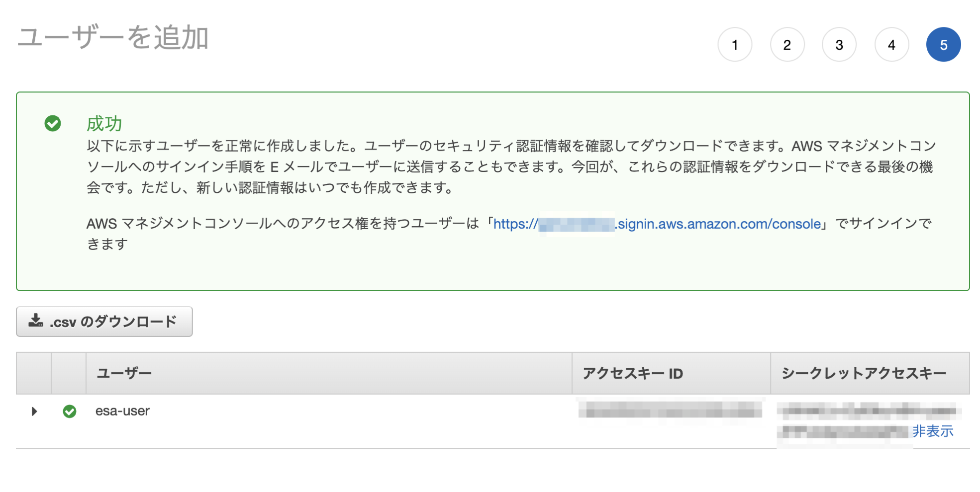The width and height of the screenshot is (980, 492).
Task: Select the active step 5 circle
Action: [944, 45]
